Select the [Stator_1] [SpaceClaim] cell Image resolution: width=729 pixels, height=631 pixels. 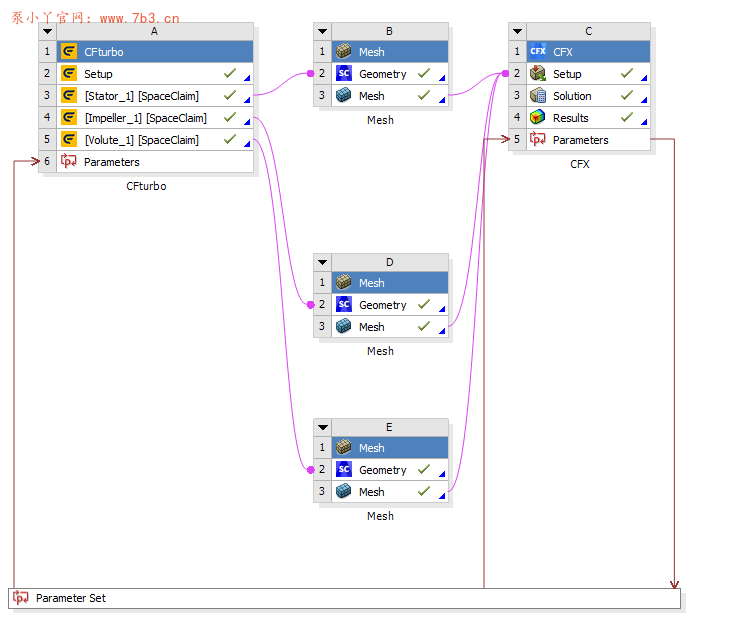click(x=155, y=95)
